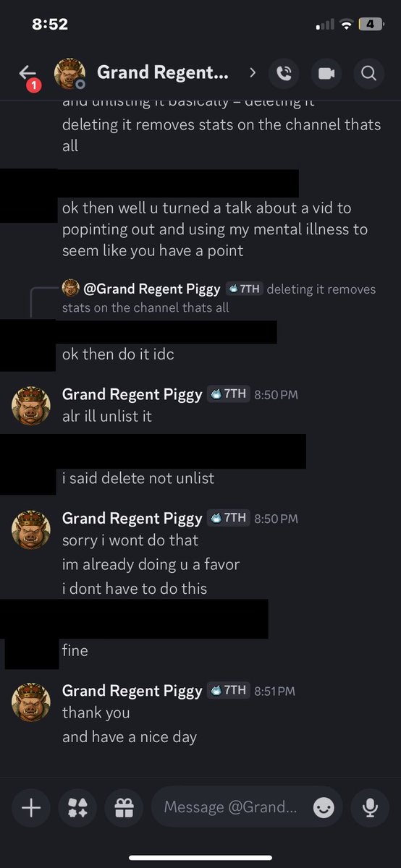
Task: Tap the back arrow button
Action: (x=28, y=73)
